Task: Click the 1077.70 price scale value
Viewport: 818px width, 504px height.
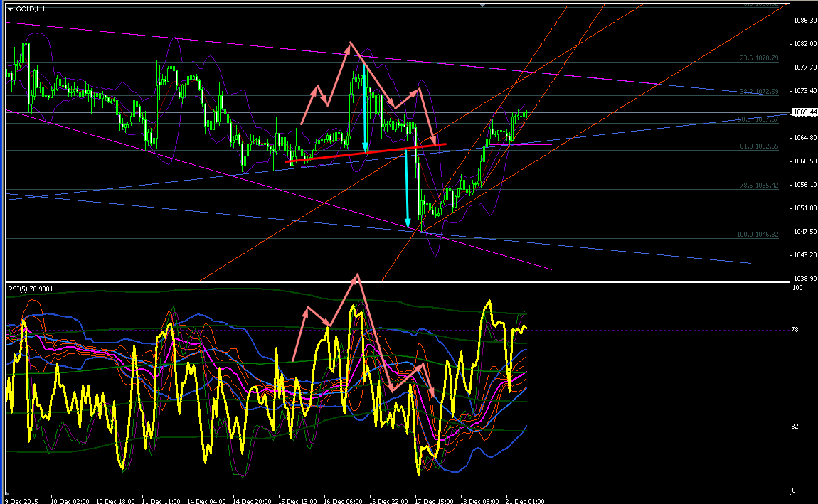Action: pos(805,68)
